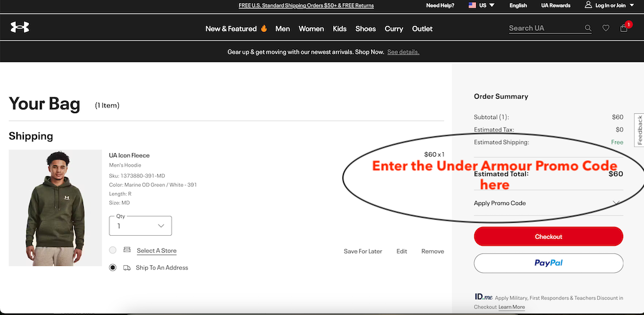
Task: Open the Shoes menu
Action: click(x=365, y=28)
